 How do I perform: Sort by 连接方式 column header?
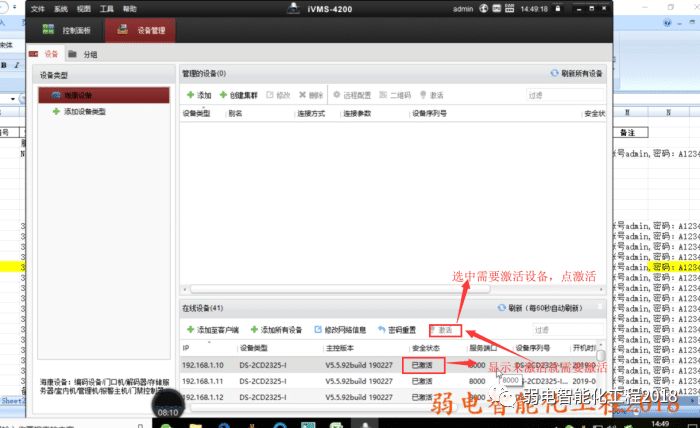click(311, 113)
